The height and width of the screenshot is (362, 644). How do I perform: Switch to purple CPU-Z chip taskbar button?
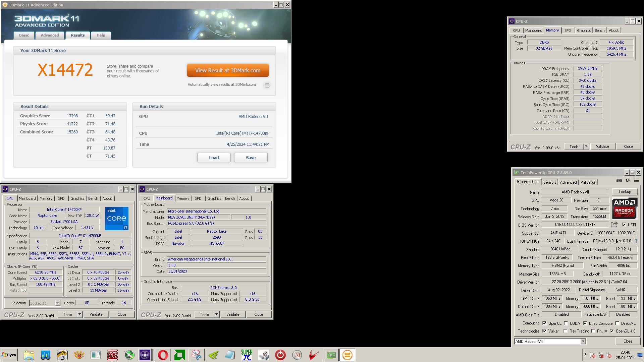point(145,355)
